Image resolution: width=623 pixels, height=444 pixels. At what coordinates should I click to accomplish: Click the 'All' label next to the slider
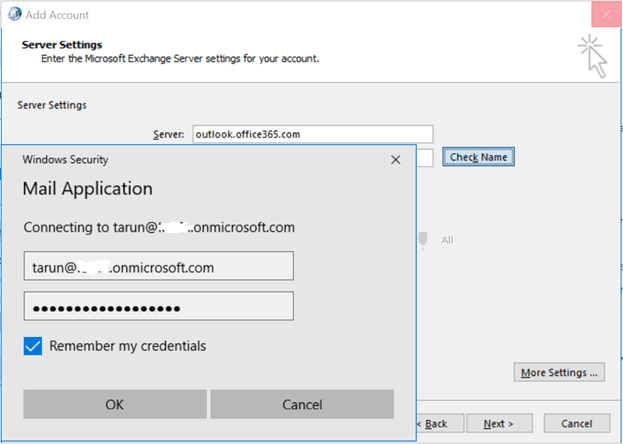point(447,240)
